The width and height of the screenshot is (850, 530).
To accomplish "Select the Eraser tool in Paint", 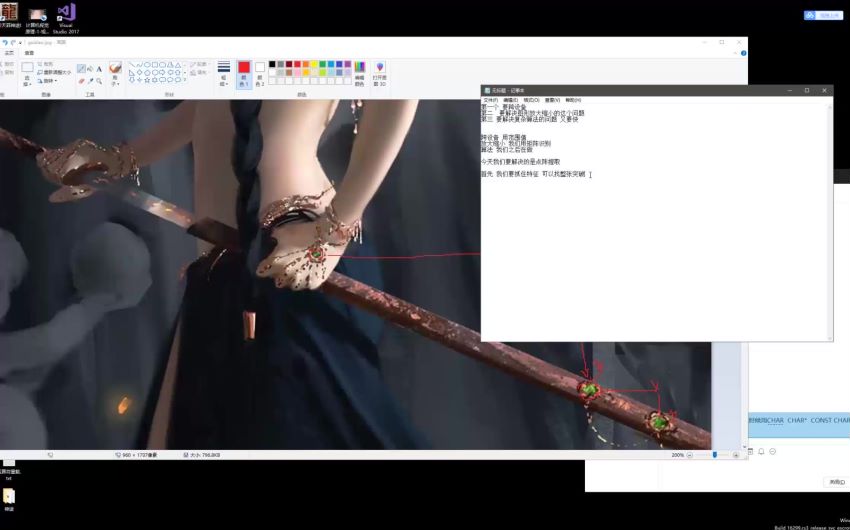I will [x=81, y=81].
